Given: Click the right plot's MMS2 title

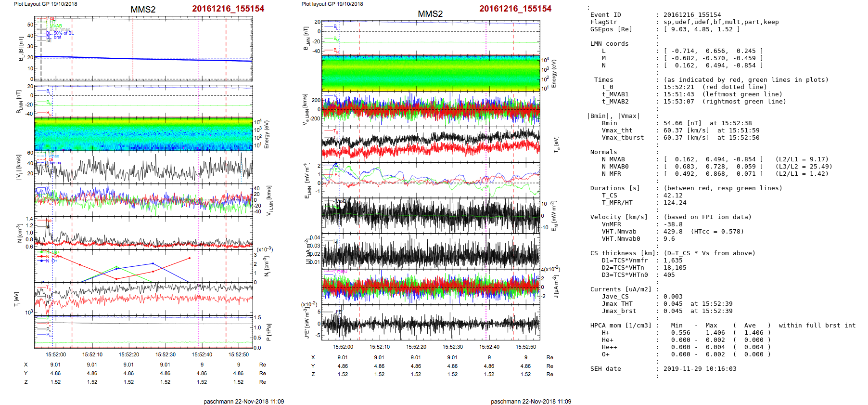Looking at the screenshot, I should 430,14.
